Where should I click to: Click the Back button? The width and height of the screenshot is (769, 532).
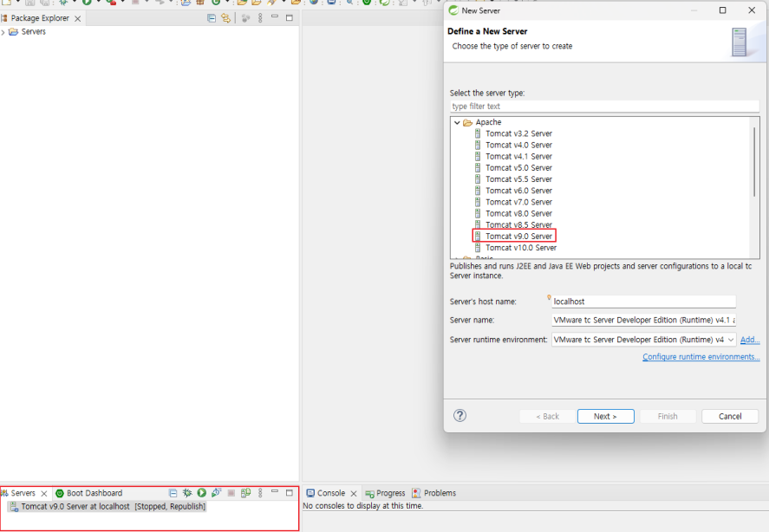[547, 416]
